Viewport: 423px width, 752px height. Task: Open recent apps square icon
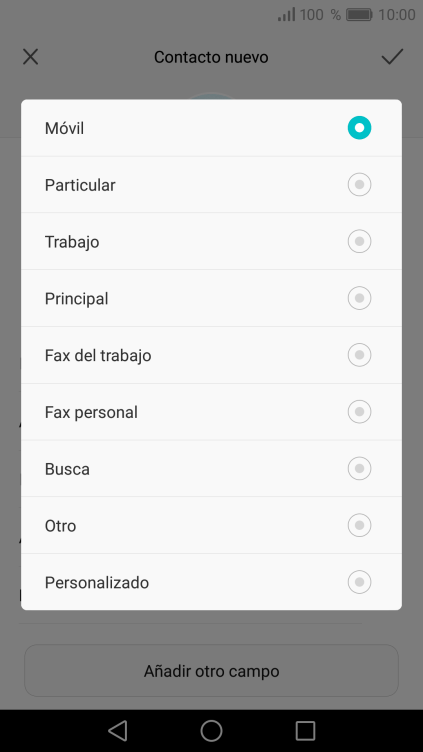coord(305,731)
